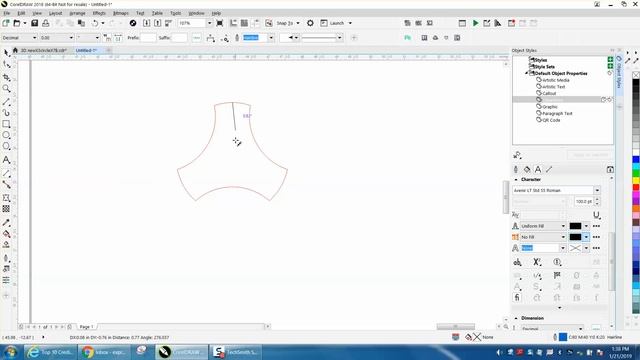Viewport: 640px width, 360px height.
Task: Switch to the Page 1 tab
Action: [87, 327]
